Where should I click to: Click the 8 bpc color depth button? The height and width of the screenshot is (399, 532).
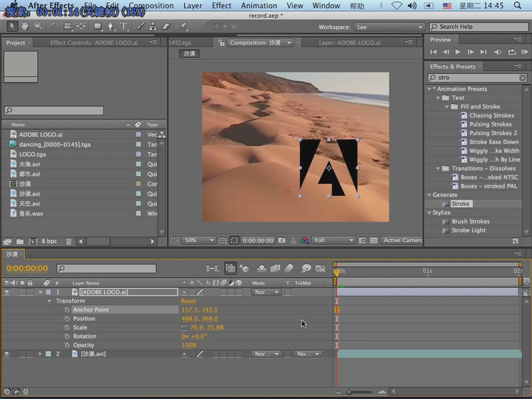point(50,241)
